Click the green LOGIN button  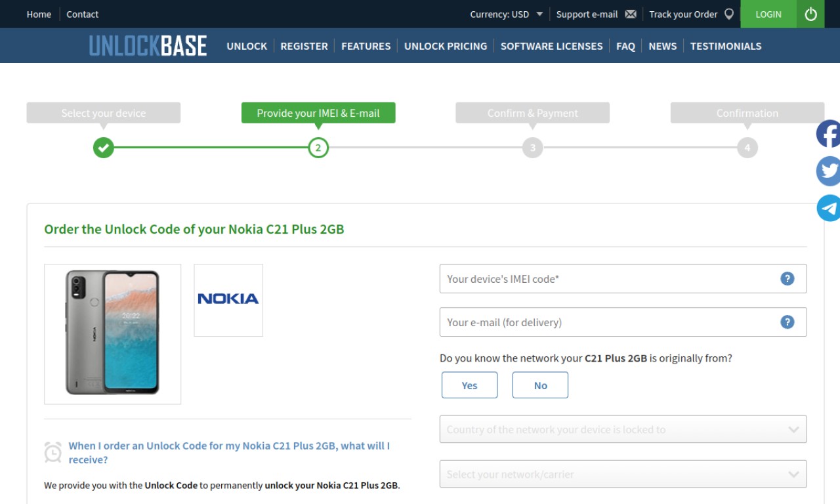coord(768,14)
